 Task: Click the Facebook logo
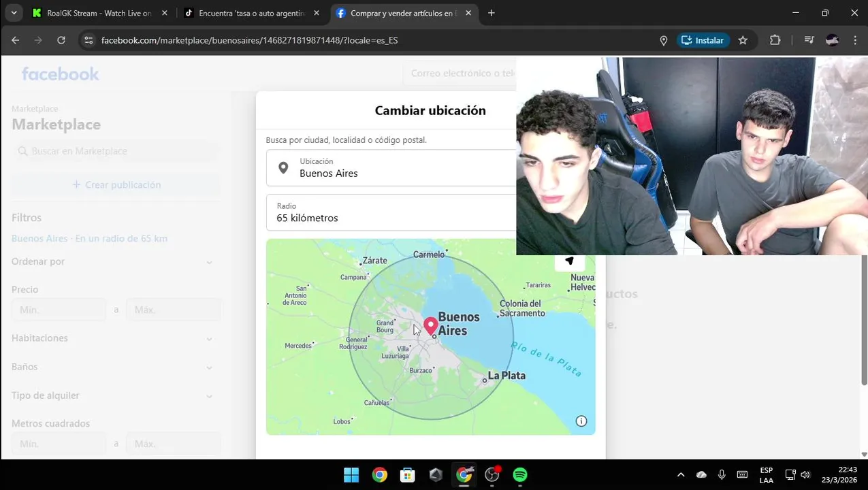[60, 73]
